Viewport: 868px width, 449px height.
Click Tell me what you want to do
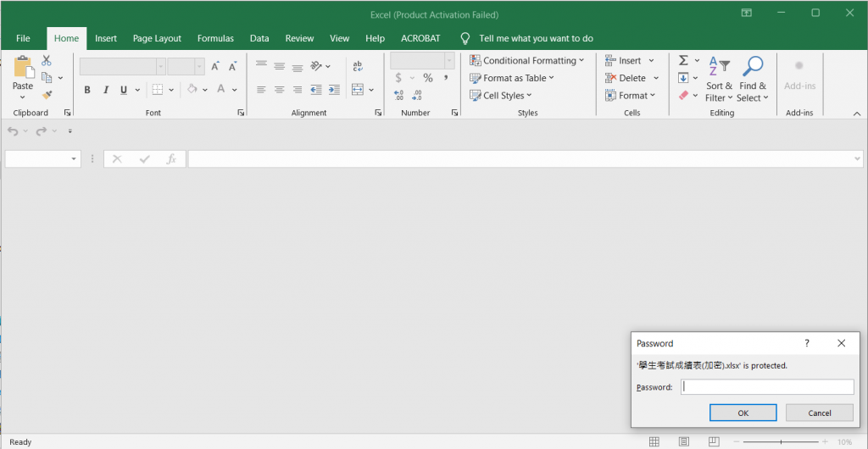coord(536,38)
